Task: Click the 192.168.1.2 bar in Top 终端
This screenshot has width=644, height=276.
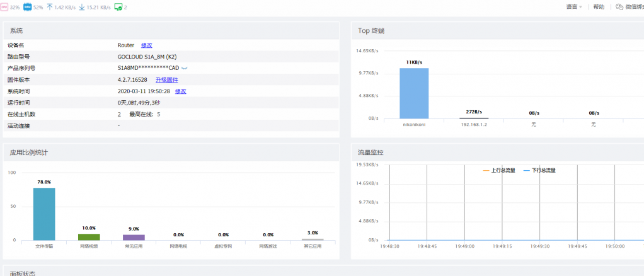Action: [x=474, y=118]
